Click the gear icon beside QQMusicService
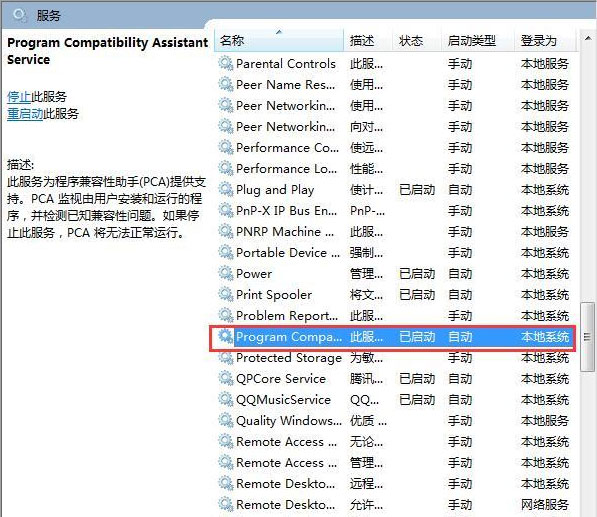 tap(225, 399)
